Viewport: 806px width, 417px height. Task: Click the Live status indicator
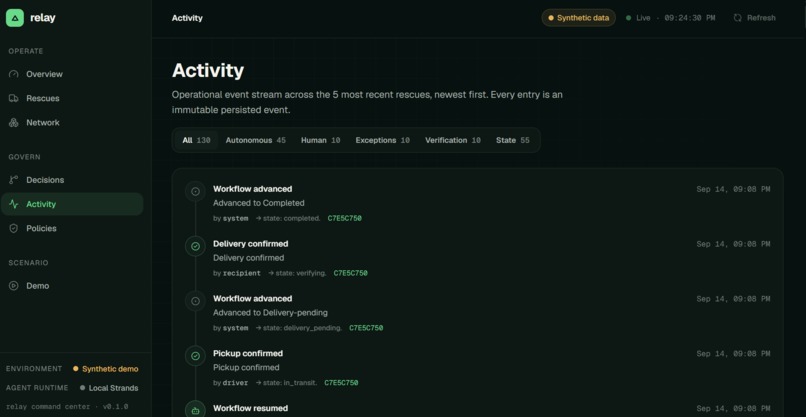tap(670, 18)
